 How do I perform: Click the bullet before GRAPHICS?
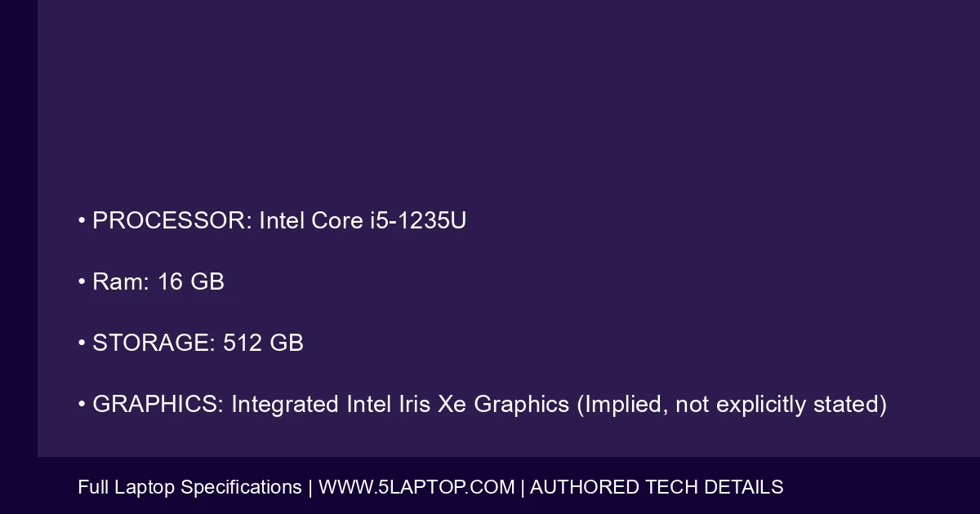pos(82,405)
